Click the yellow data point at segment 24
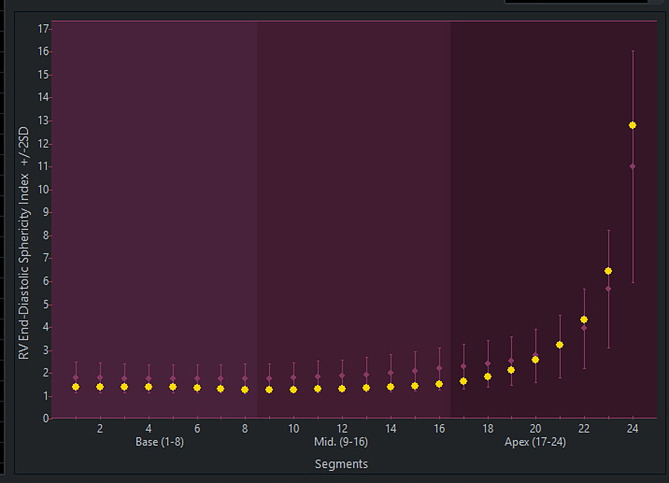Screen dimensions: 669x483 tap(632, 125)
